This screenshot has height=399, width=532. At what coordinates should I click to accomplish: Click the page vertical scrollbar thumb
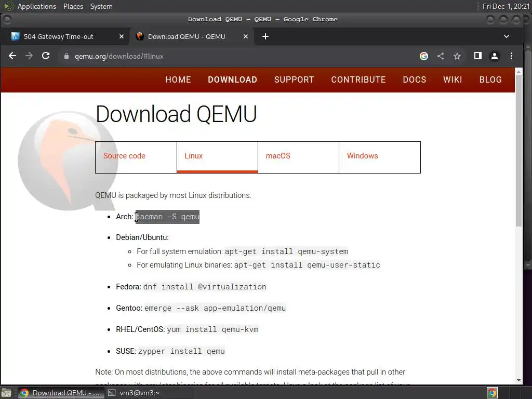tap(518, 151)
